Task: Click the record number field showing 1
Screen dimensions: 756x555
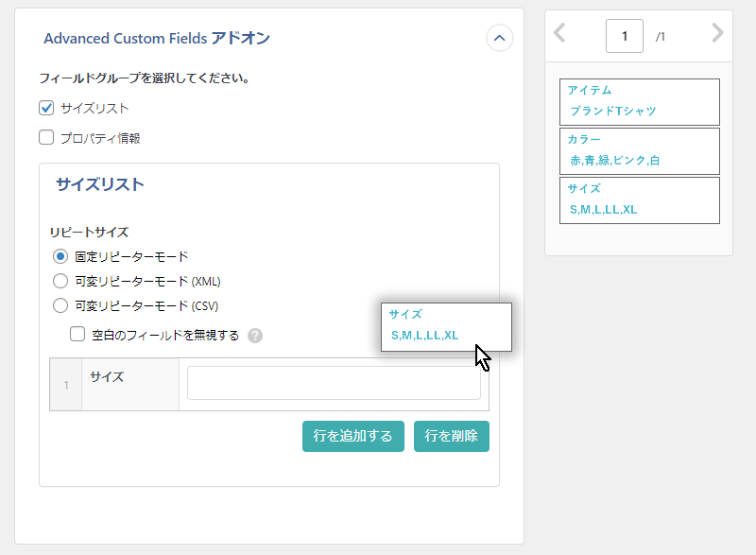Action: tap(625, 36)
